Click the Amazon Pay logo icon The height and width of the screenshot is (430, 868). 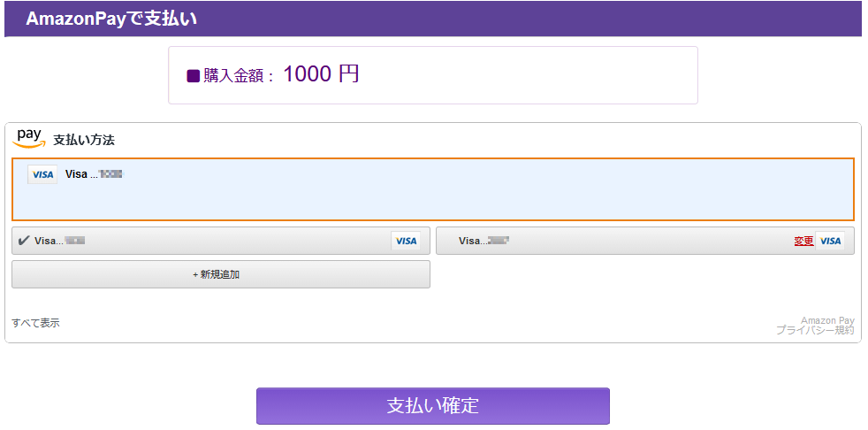pyautogui.click(x=29, y=138)
